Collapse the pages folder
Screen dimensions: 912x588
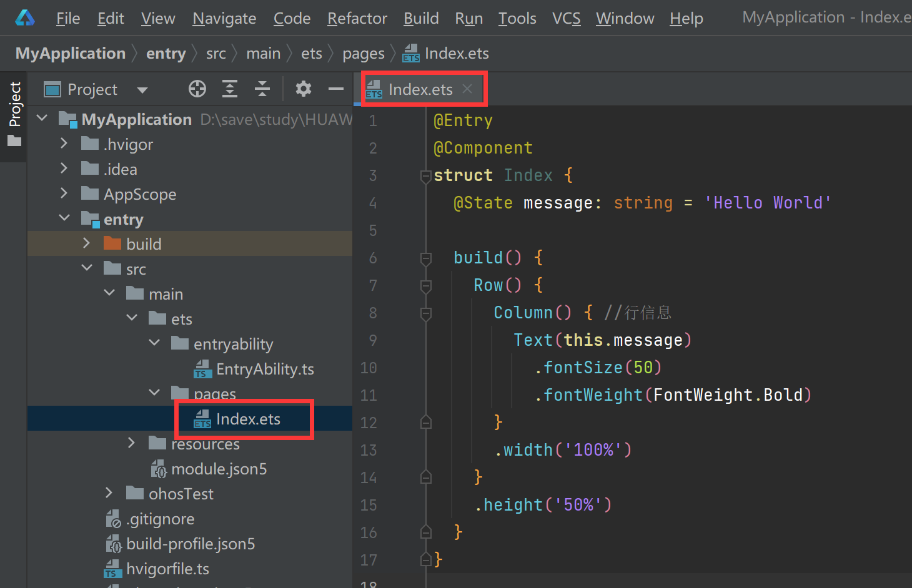point(154,393)
